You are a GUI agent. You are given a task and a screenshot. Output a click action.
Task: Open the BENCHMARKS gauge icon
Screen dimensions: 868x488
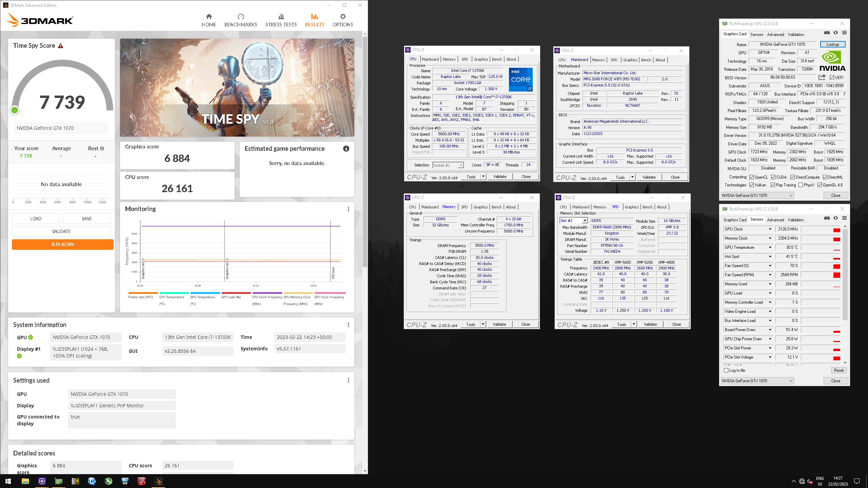[x=241, y=17]
